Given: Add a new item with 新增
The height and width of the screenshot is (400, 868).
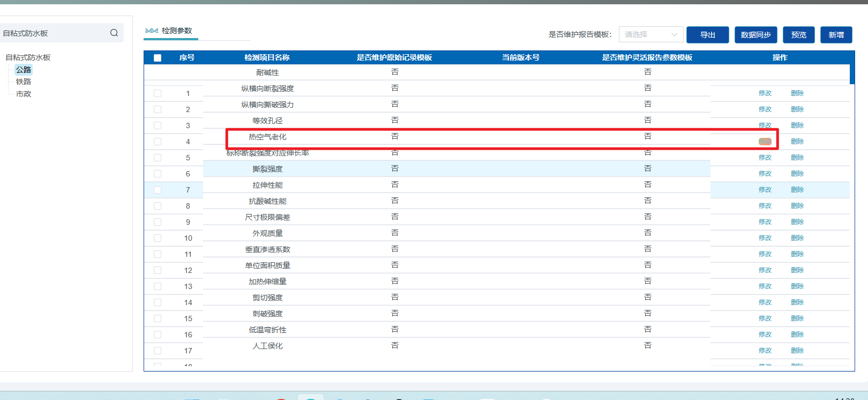Looking at the screenshot, I should (836, 35).
